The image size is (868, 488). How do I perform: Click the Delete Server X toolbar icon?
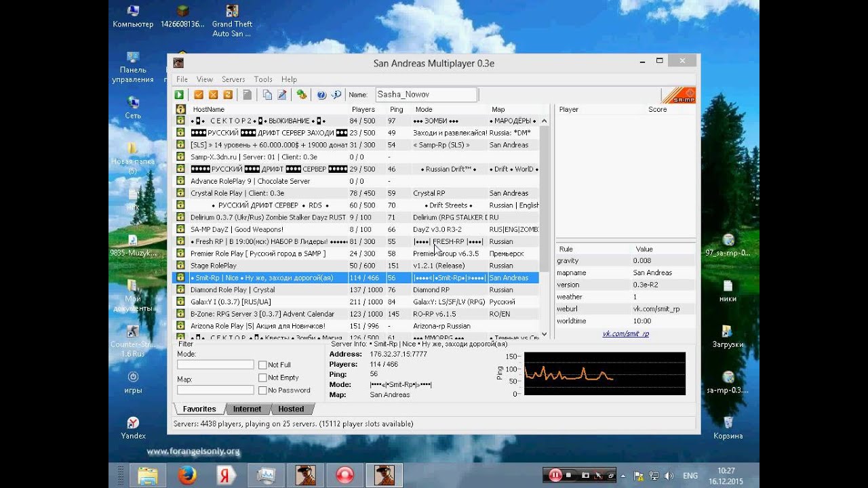pos(213,95)
